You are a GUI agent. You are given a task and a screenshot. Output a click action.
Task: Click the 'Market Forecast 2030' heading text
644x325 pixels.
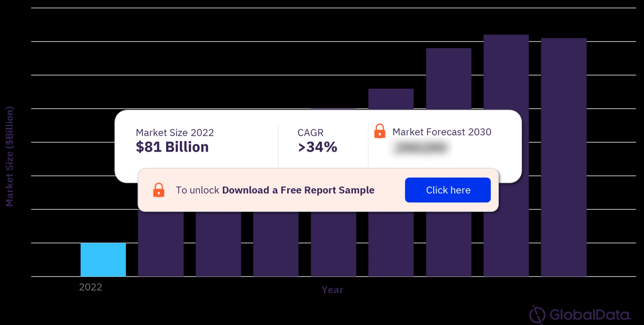coord(442,132)
